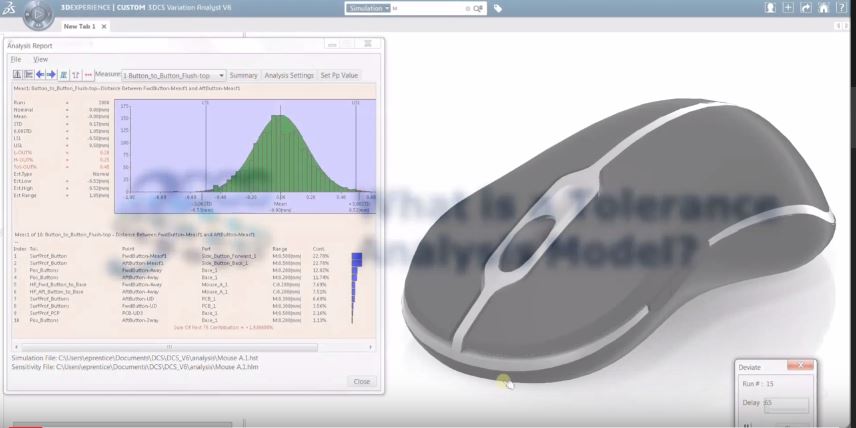
Task: Open the File menu in Analysis Report
Action: point(16,59)
